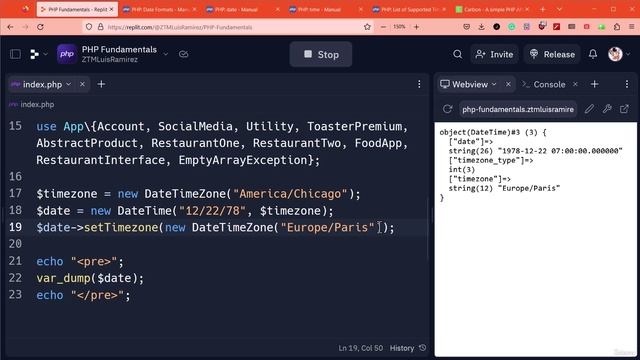Image resolution: width=640 pixels, height=360 pixels.
Task: Switch to PHP Date Formats browser tab
Action: [x=160, y=9]
